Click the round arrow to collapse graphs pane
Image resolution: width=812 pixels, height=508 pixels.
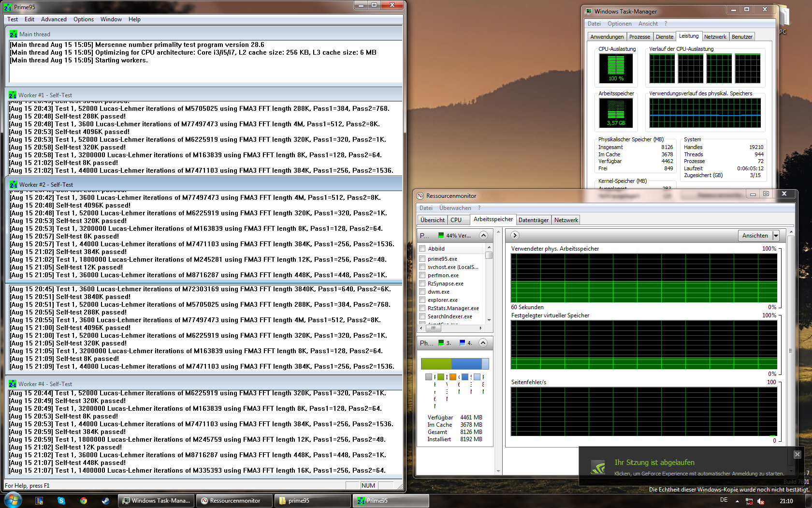click(515, 236)
